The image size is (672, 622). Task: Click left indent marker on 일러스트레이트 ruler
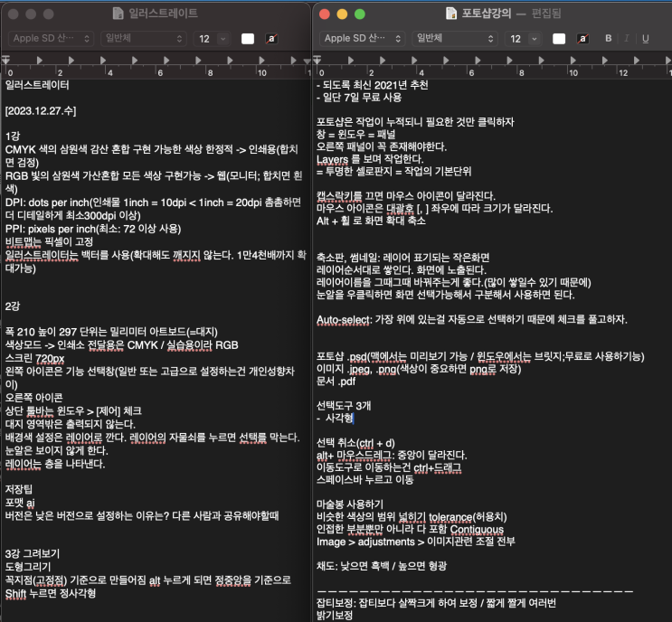5,59
